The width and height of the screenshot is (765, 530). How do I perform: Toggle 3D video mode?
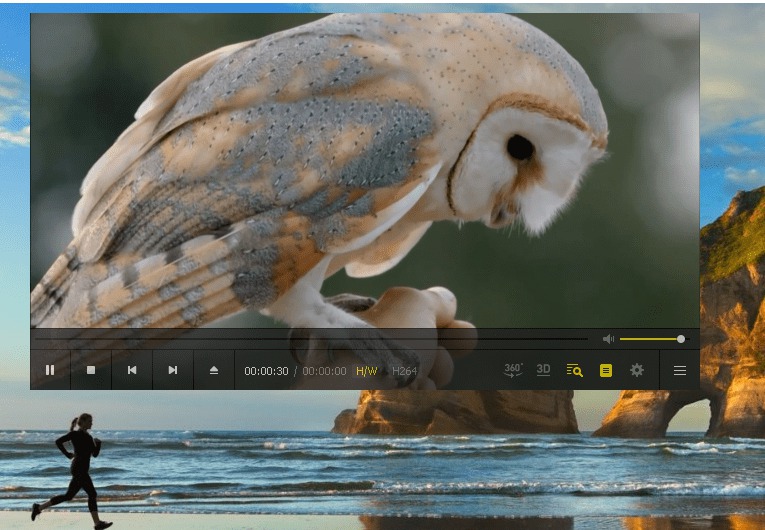543,370
